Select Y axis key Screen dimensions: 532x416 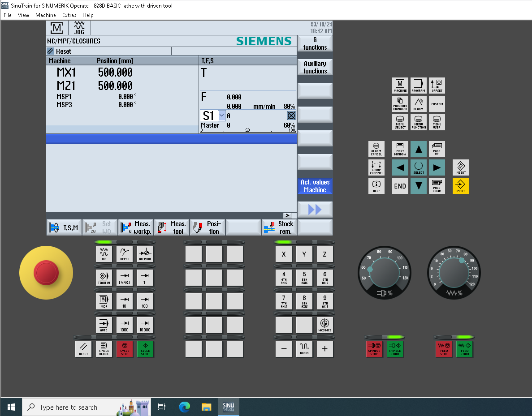[304, 253]
